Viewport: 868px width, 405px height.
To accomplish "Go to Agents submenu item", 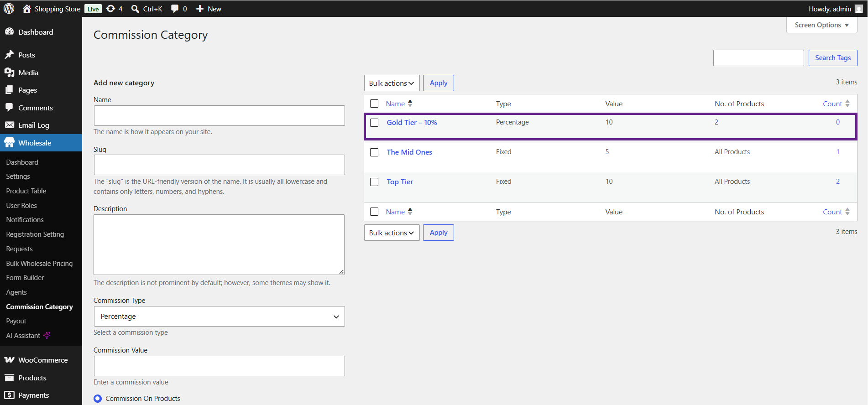I will pyautogui.click(x=16, y=292).
